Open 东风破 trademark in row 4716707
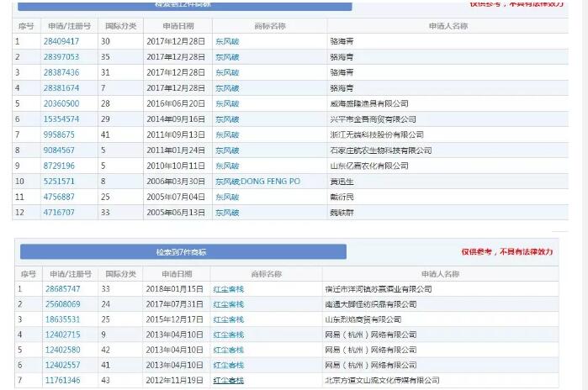Viewport: 588px width, 390px height. click(x=227, y=213)
